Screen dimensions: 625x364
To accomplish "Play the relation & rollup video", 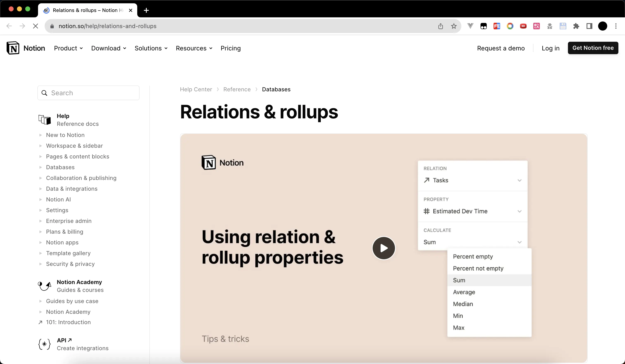I will pyautogui.click(x=383, y=248).
